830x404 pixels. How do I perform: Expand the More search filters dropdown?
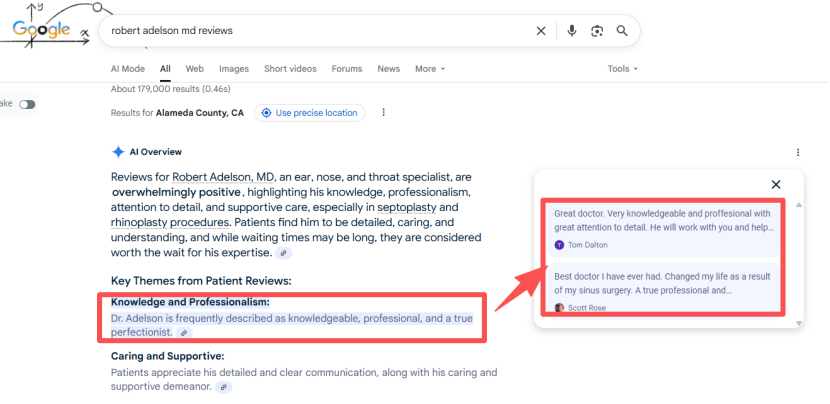point(429,69)
